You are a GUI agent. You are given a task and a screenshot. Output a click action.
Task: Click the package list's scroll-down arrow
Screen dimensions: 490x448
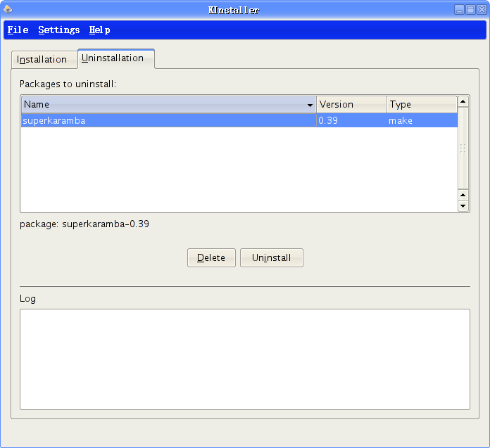point(463,206)
